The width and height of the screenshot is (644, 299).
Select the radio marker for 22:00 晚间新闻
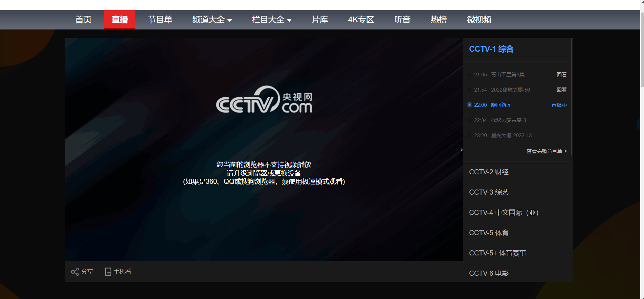pos(469,105)
